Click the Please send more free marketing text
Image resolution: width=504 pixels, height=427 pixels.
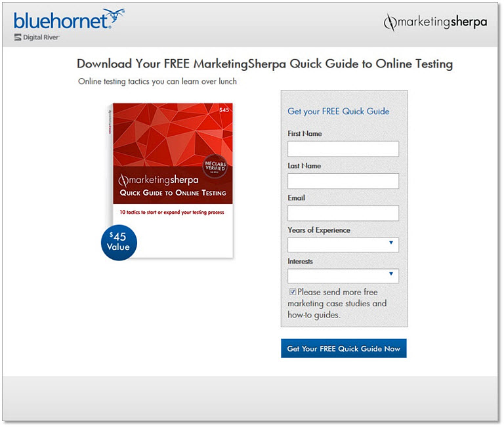click(x=337, y=303)
